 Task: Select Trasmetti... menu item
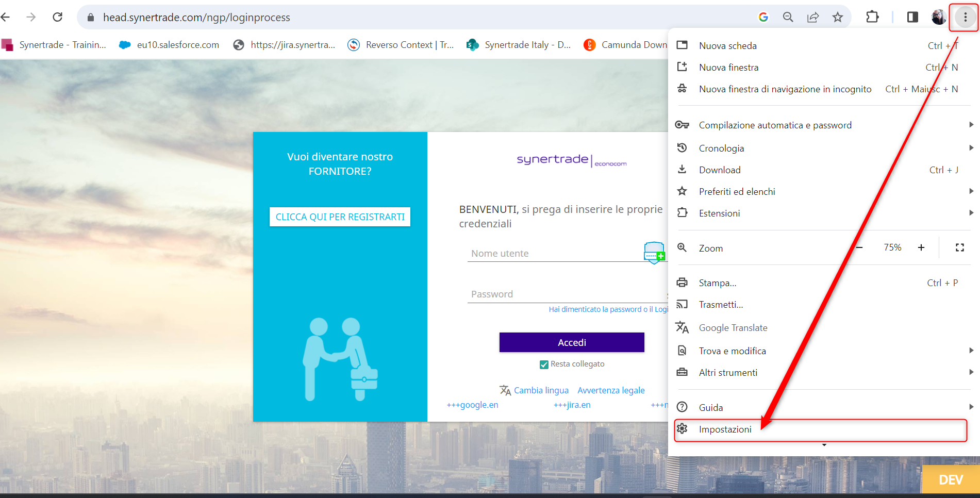point(823,305)
